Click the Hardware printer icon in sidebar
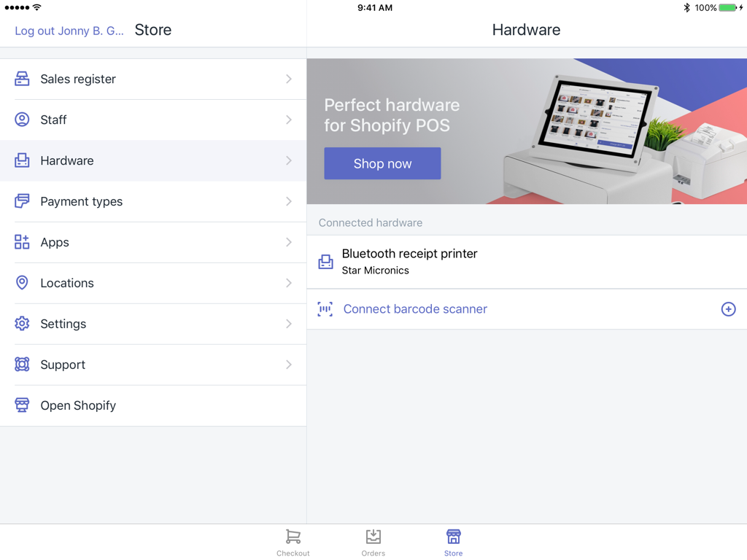747x560 pixels. pyautogui.click(x=22, y=160)
